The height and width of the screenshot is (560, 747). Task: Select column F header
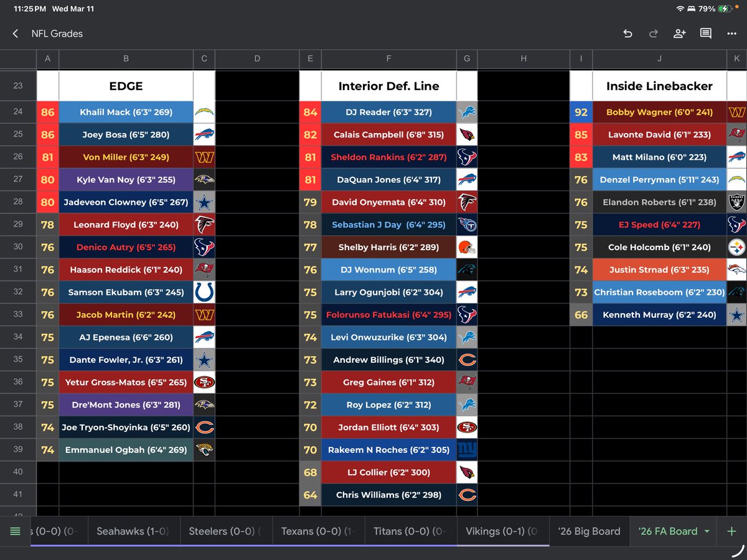click(389, 58)
